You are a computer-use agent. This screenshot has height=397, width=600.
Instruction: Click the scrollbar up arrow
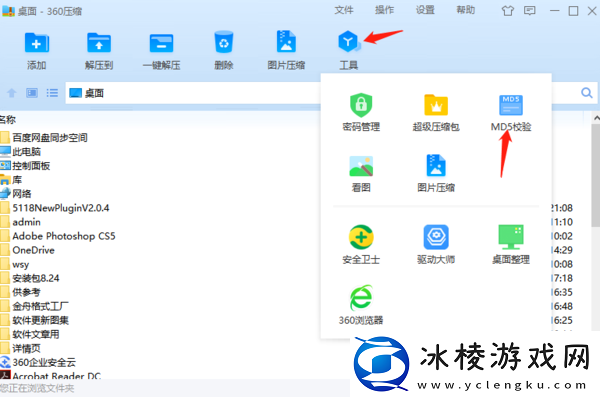[596, 118]
